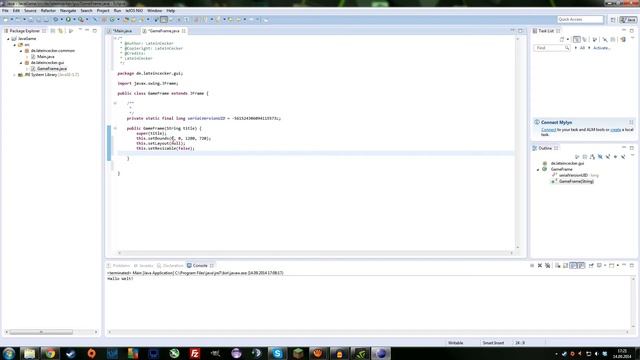Click Remove Launch in Console toolbar
The height and width of the screenshot is (360, 640).
(x=540, y=266)
